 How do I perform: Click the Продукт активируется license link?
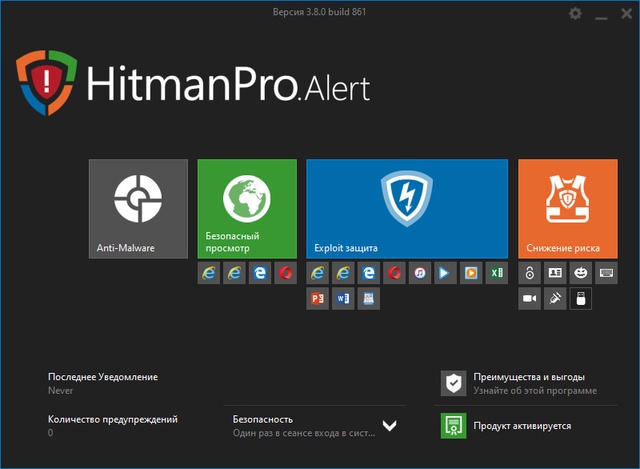pos(524,425)
